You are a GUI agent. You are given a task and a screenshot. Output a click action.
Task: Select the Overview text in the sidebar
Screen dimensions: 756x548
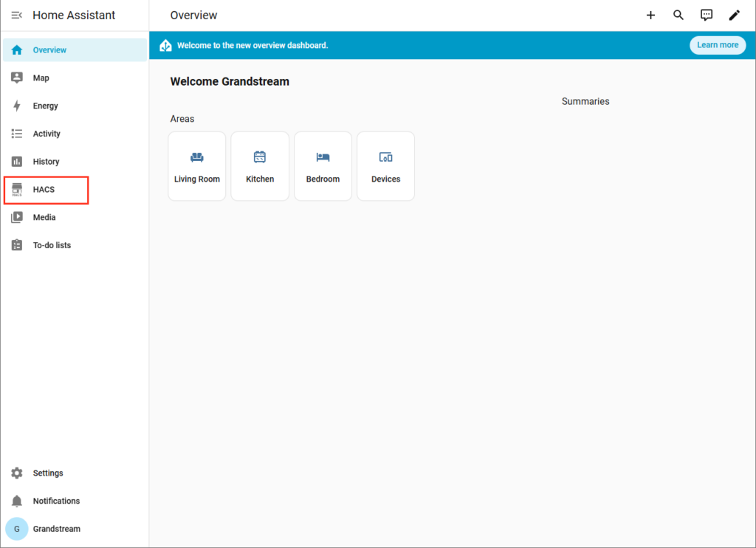click(x=49, y=50)
